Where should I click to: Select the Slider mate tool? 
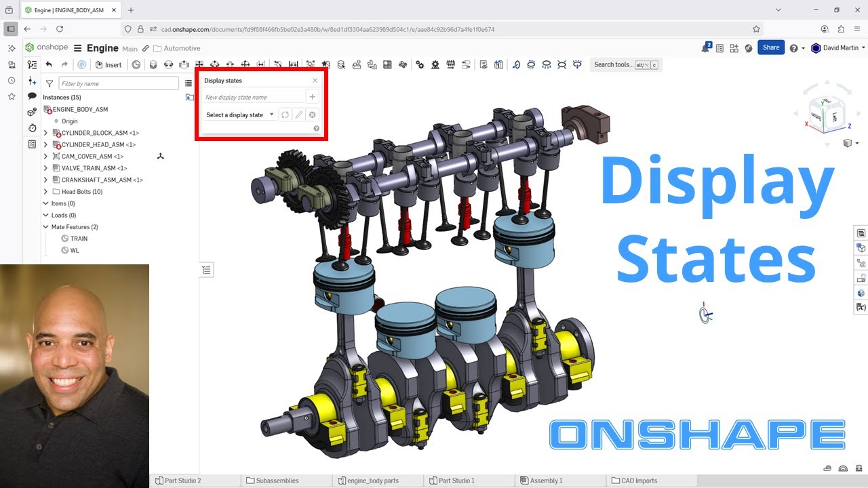tap(184, 64)
